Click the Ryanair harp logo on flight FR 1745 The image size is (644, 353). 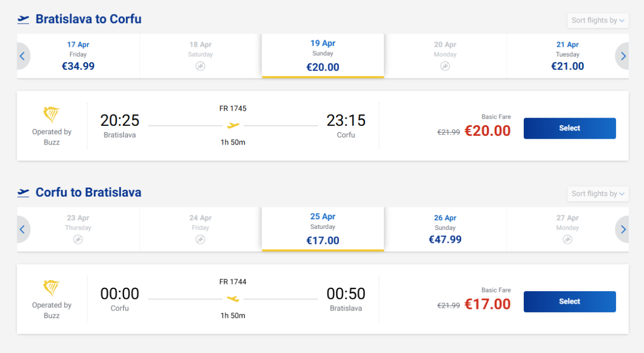click(x=52, y=115)
